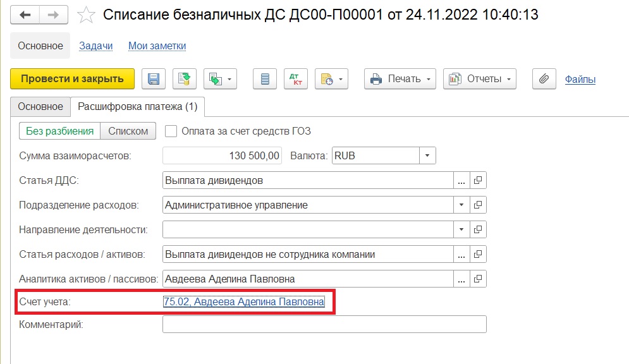Expand the Подразделение расходов dropdown
The width and height of the screenshot is (629, 364).
pyautogui.click(x=461, y=205)
